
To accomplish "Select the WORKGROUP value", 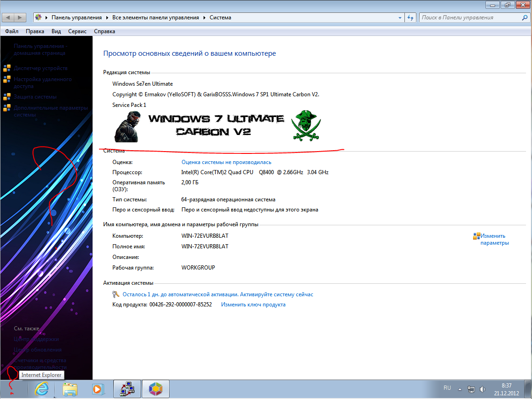I will coord(198,267).
